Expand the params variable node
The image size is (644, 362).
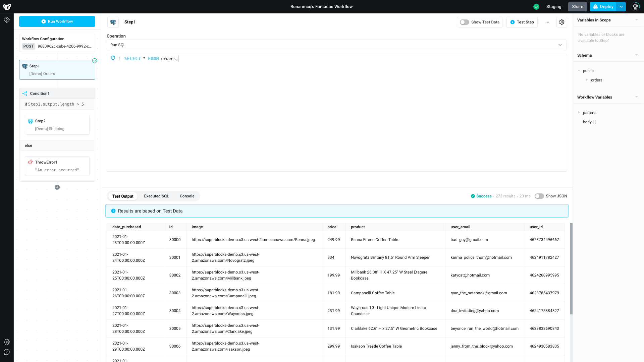tap(579, 112)
